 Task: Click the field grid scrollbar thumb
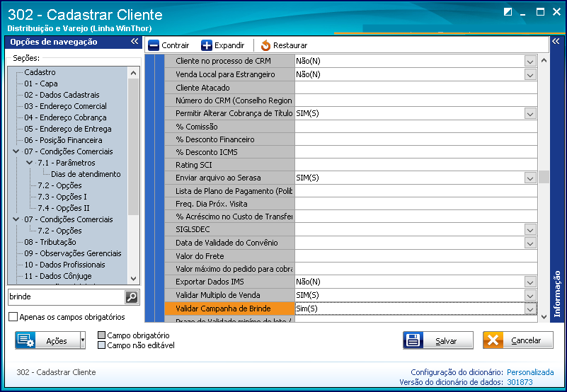(544, 177)
